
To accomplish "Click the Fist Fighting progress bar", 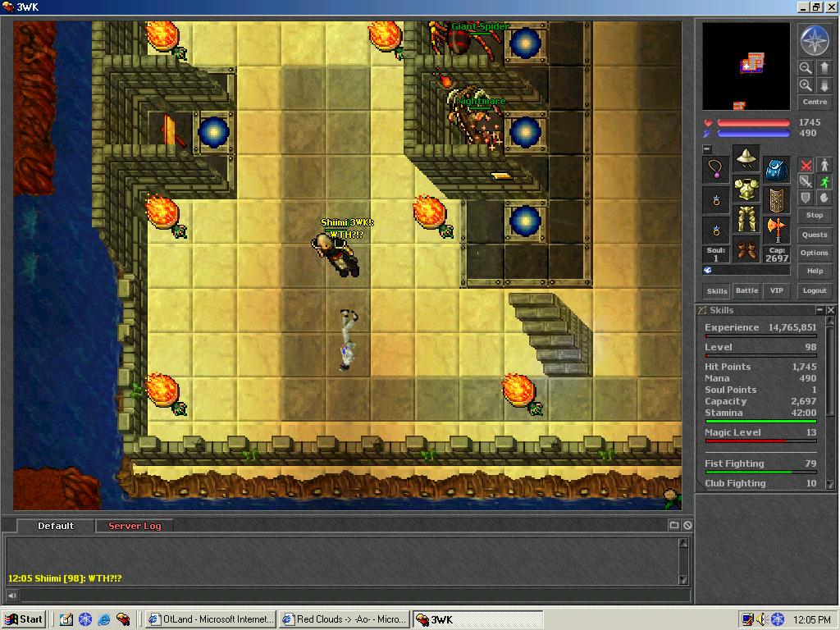I will [760, 472].
